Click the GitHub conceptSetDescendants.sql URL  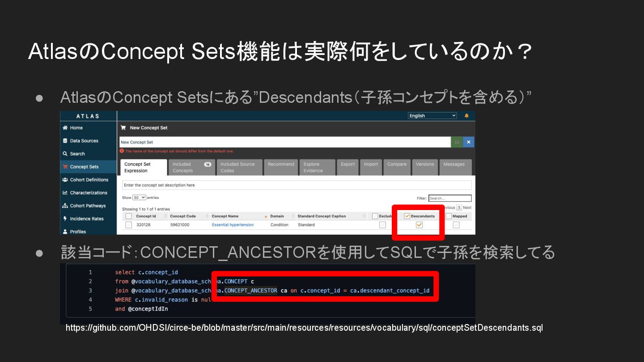304,328
